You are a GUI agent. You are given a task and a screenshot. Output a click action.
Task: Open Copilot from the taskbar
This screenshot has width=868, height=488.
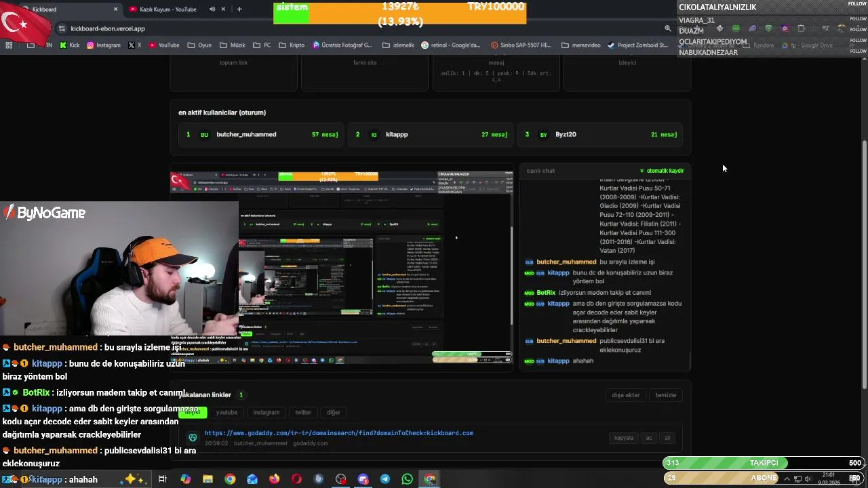click(186, 479)
